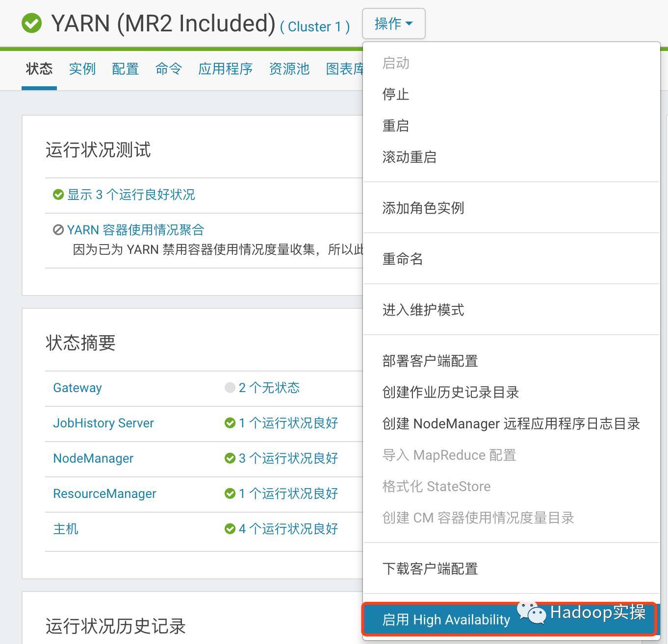This screenshot has width=668, height=644.
Task: Select 启动 in the actions menu
Action: click(512, 63)
